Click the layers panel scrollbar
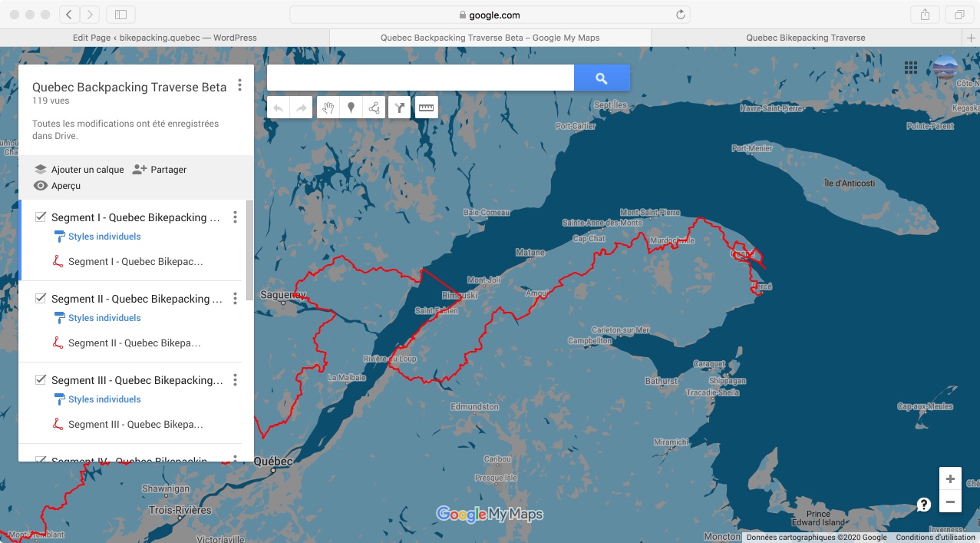Image resolution: width=980 pixels, height=543 pixels. click(x=249, y=251)
